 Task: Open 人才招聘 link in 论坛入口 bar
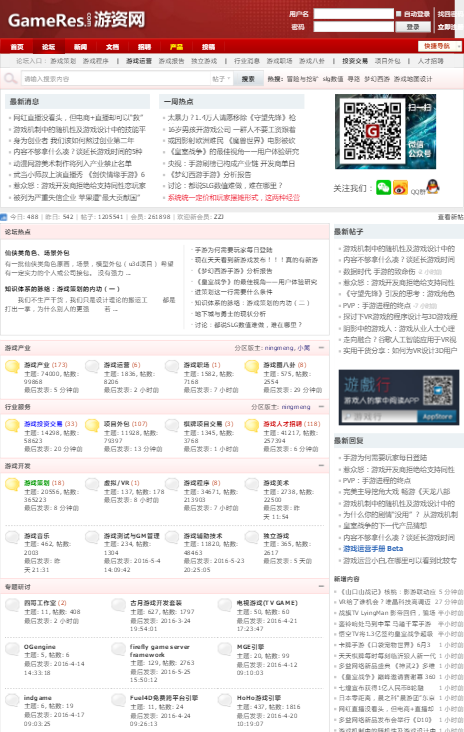[x=431, y=61]
